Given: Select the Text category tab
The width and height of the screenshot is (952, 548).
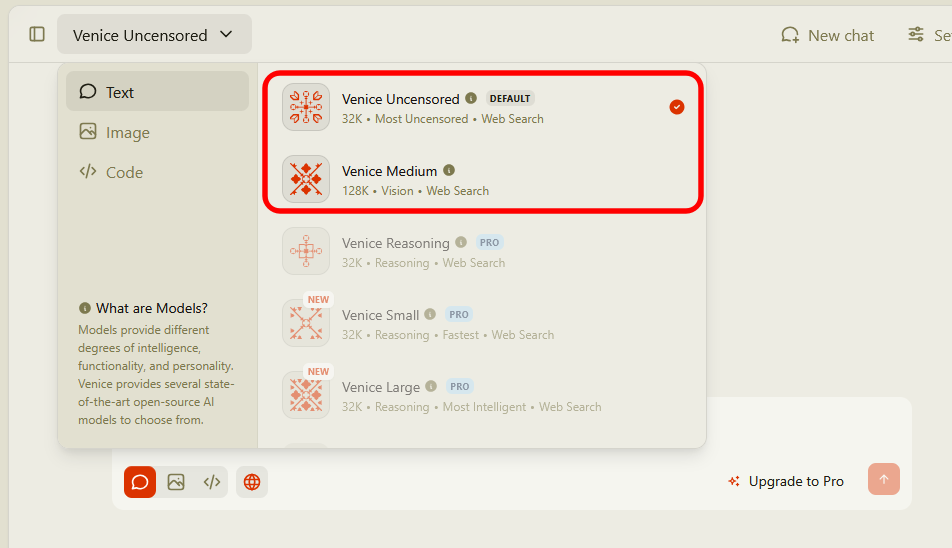Looking at the screenshot, I should [x=157, y=92].
